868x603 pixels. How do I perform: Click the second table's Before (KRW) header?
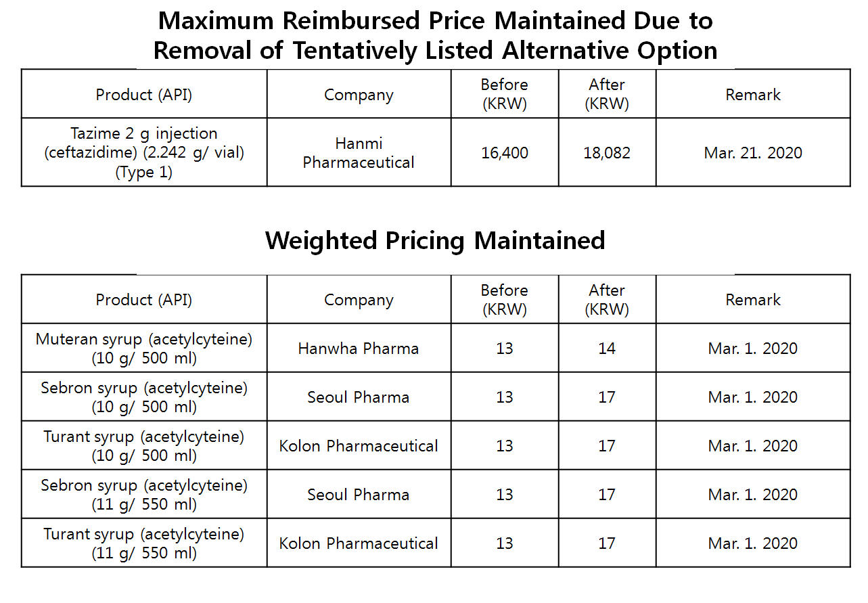(x=505, y=300)
